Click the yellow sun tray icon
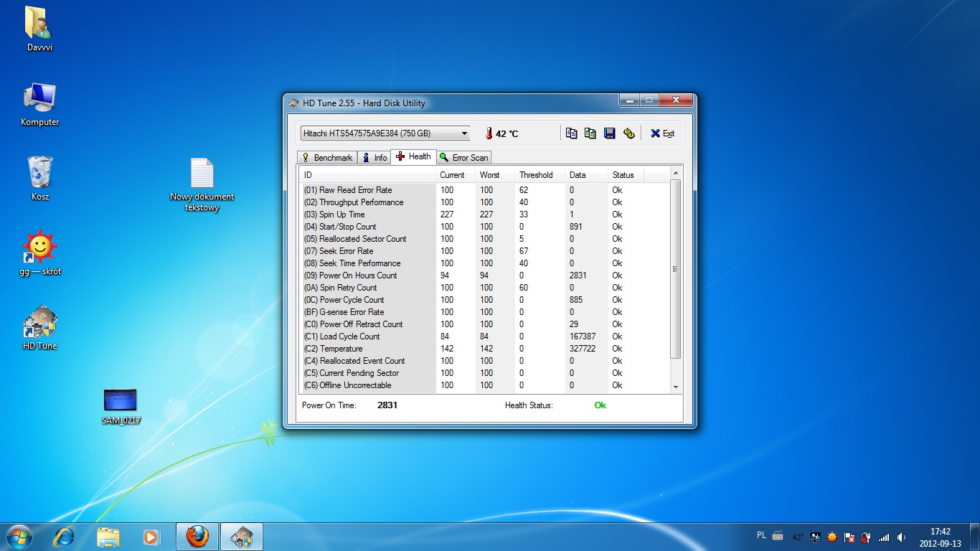Viewport: 980px width, 551px height. pos(832,536)
